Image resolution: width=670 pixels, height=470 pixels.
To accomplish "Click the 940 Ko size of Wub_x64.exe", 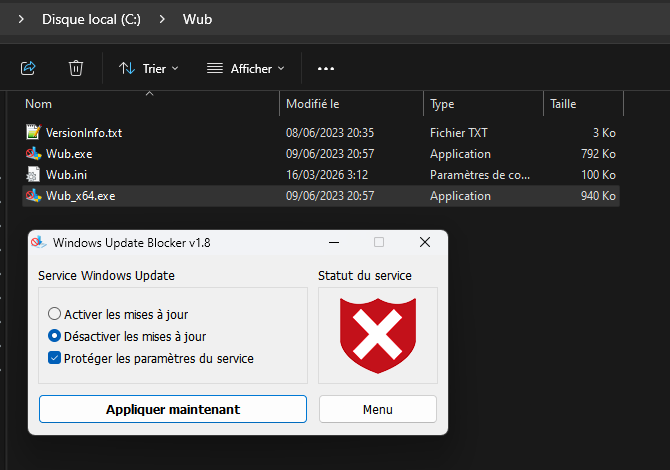I will click(x=598, y=196).
